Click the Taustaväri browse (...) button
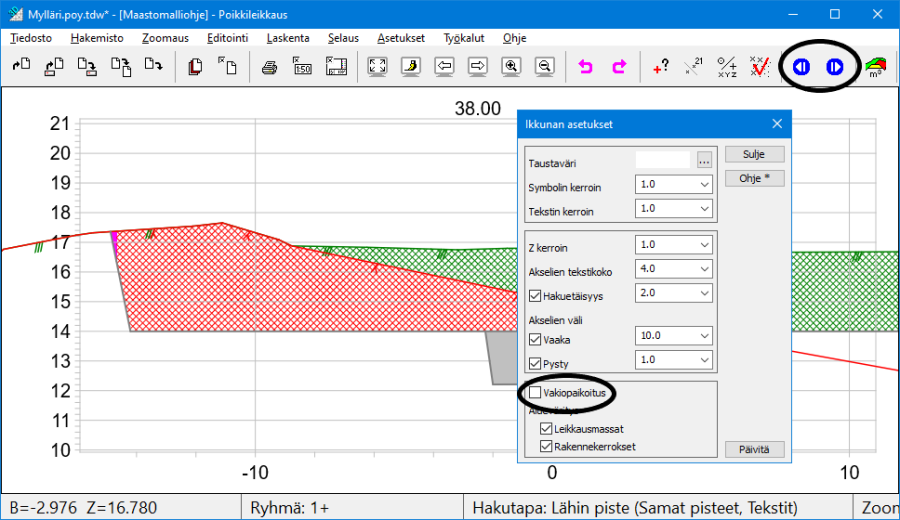 704,160
